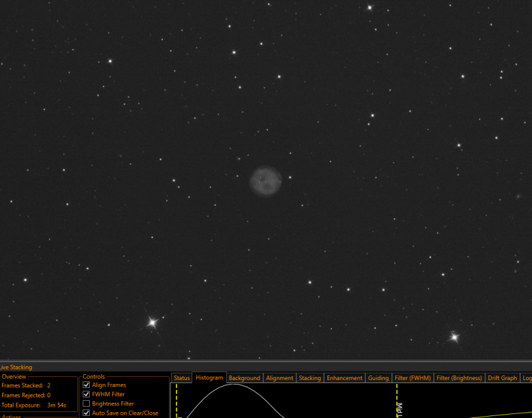Switch to the Stacking tab
532x418 pixels.
pyautogui.click(x=310, y=377)
